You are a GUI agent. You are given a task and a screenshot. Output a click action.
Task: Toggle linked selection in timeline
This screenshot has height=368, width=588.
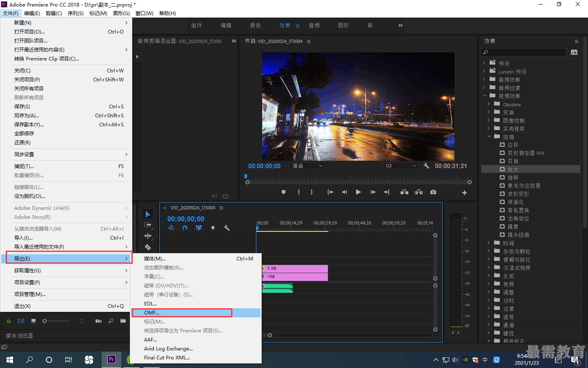(199, 228)
